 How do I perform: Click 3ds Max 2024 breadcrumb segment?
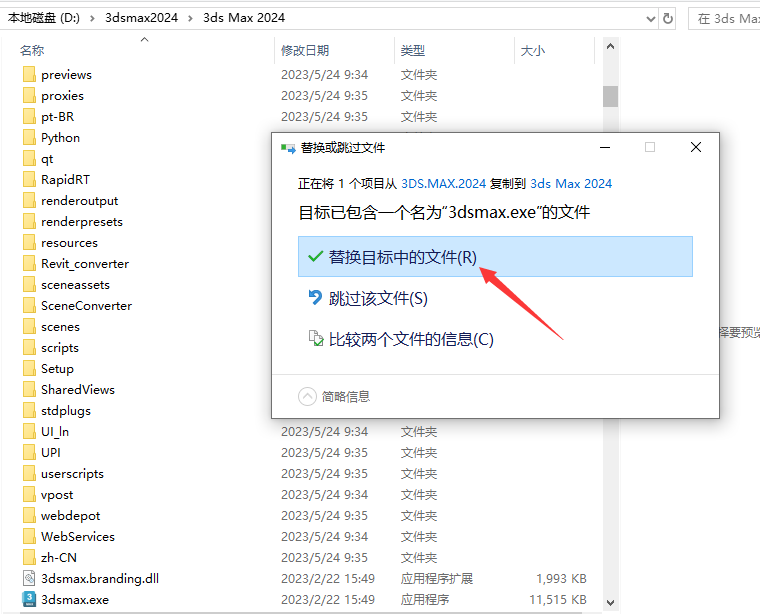pos(244,18)
